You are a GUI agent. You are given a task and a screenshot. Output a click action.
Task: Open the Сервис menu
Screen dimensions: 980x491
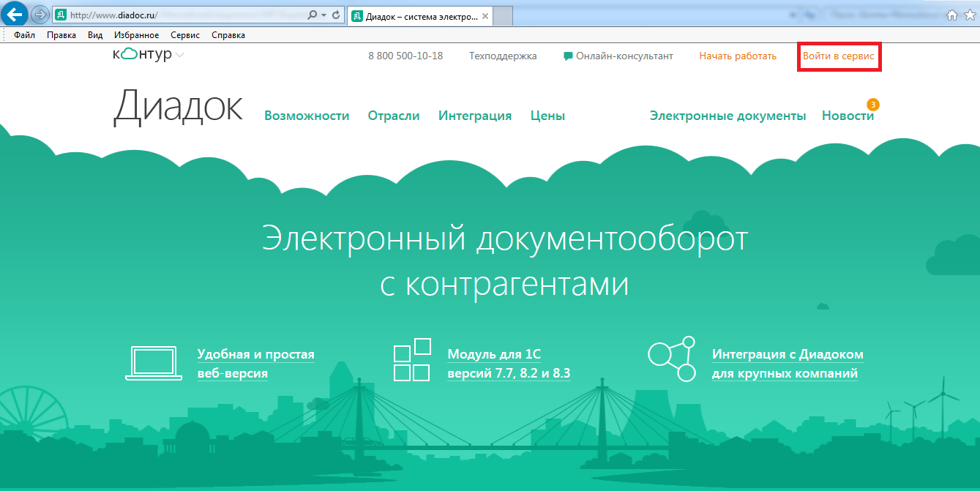[185, 34]
